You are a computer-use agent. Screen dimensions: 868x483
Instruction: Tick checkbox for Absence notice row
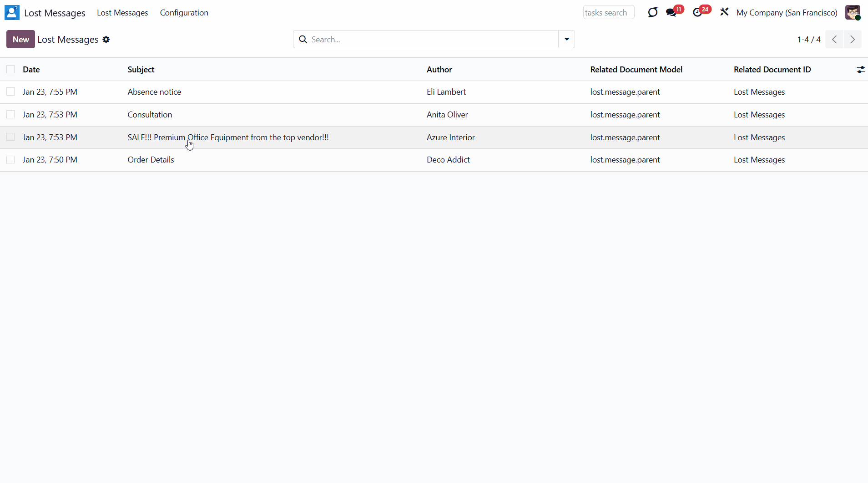[10, 92]
